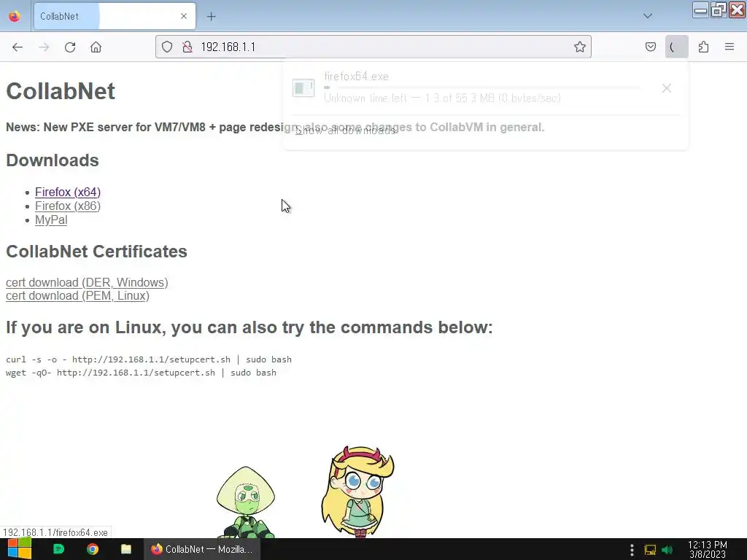Viewport: 747px width, 560px height.
Task: Click the wget setupcert.sh command text
Action: pyautogui.click(x=141, y=373)
